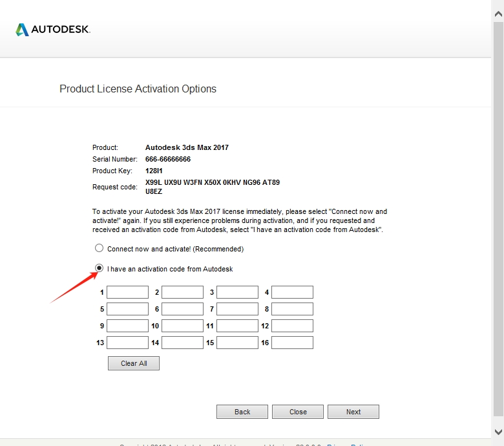Click activation code field 1
The image size is (504, 446).
tap(127, 292)
